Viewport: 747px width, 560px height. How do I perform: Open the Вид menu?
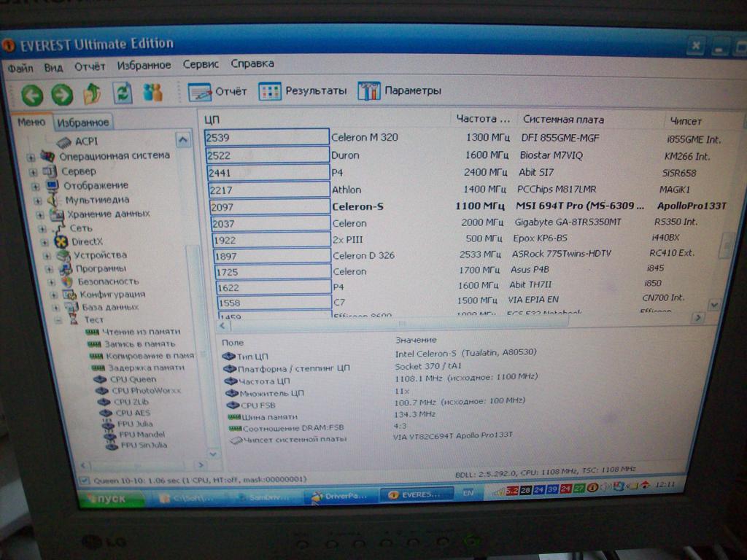click(x=53, y=67)
